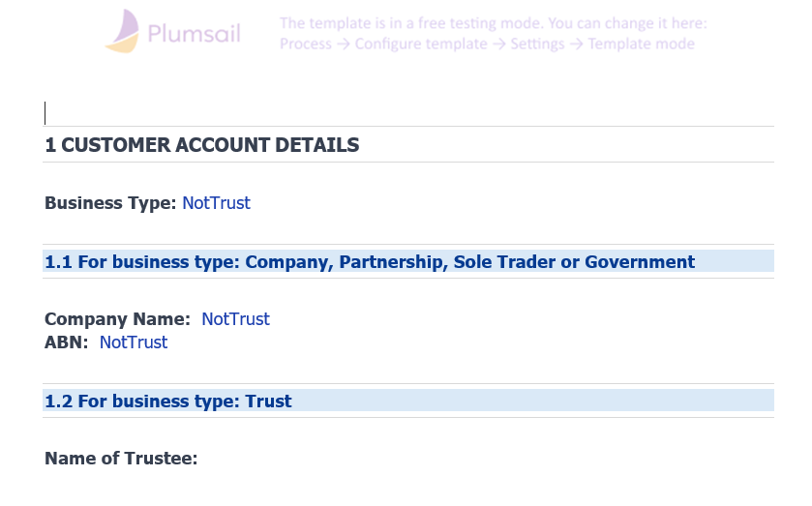812x506 pixels.
Task: Click the ABN label
Action: point(66,342)
